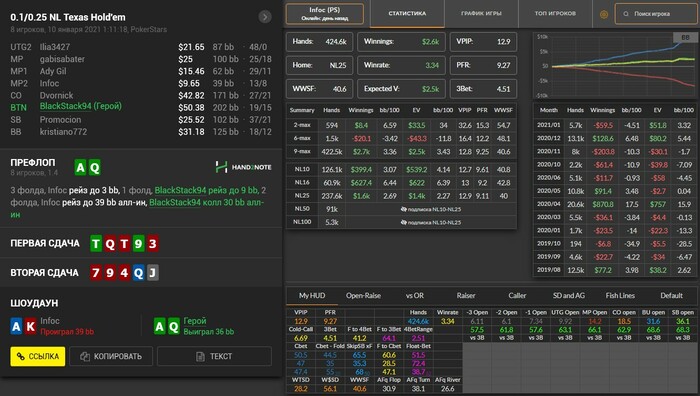Open the vs OR HUD tab

(414, 296)
